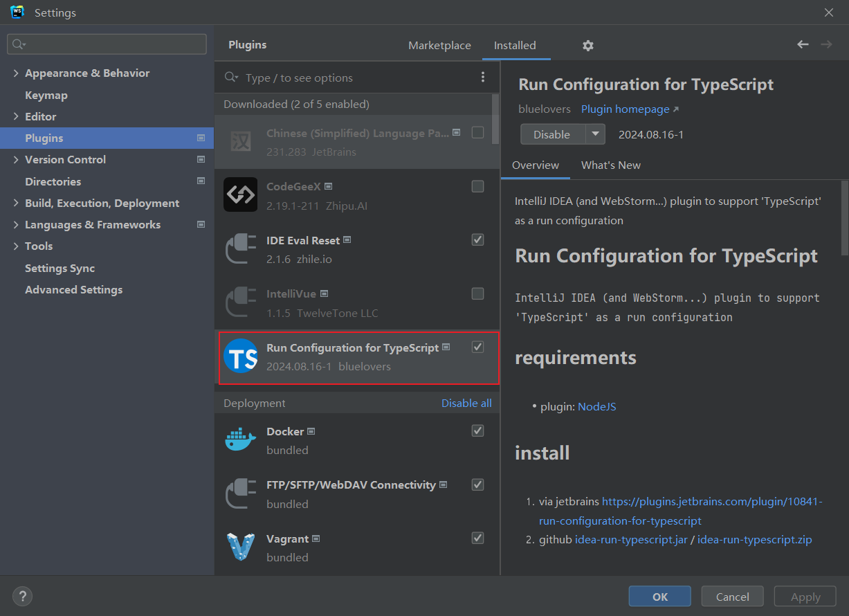The image size is (849, 616).
Task: Switch to the Marketplace tab
Action: [x=439, y=45]
